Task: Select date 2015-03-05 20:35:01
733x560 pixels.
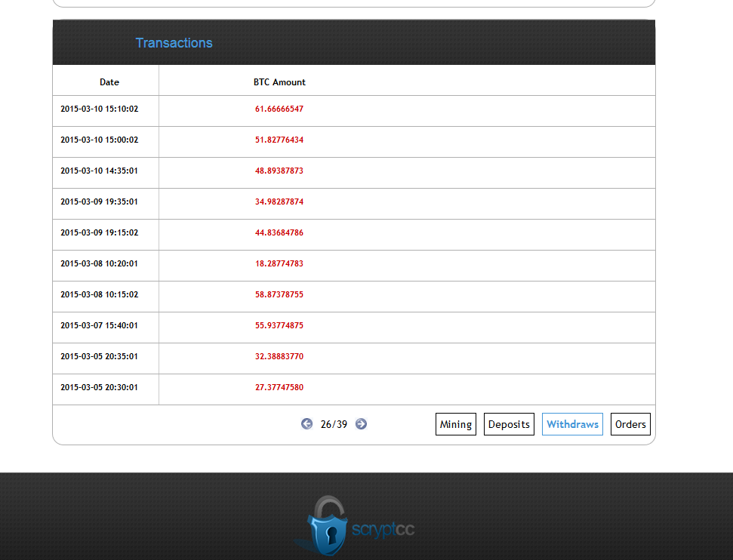Action: click(x=100, y=356)
